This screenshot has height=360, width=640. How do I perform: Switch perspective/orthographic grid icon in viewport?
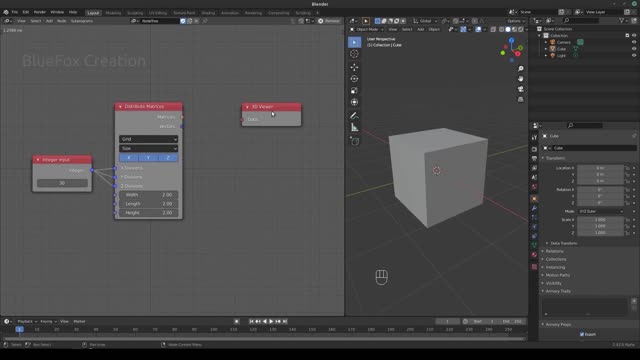[520, 99]
